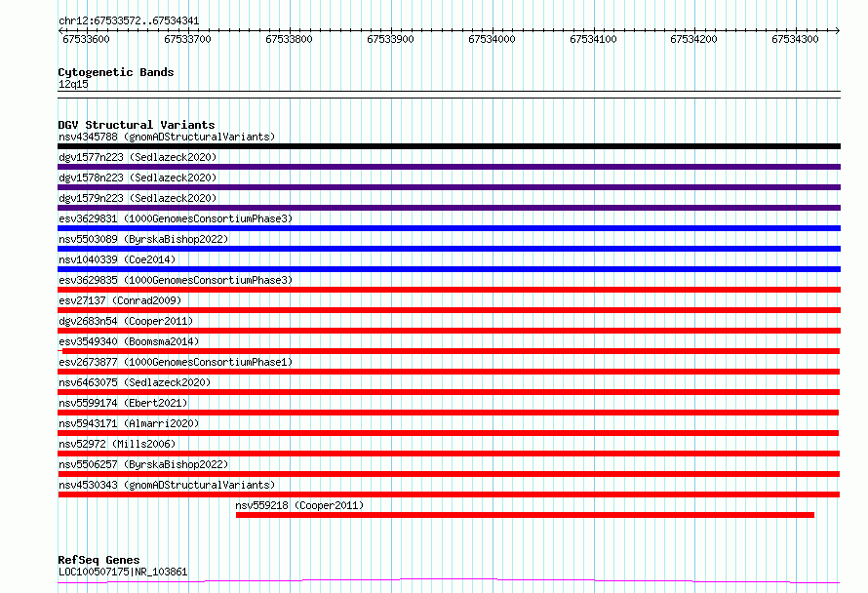Open nsv5943171 (Almarri2020) variant label
Image resolution: width=868 pixels, height=593 pixels.
point(129,423)
